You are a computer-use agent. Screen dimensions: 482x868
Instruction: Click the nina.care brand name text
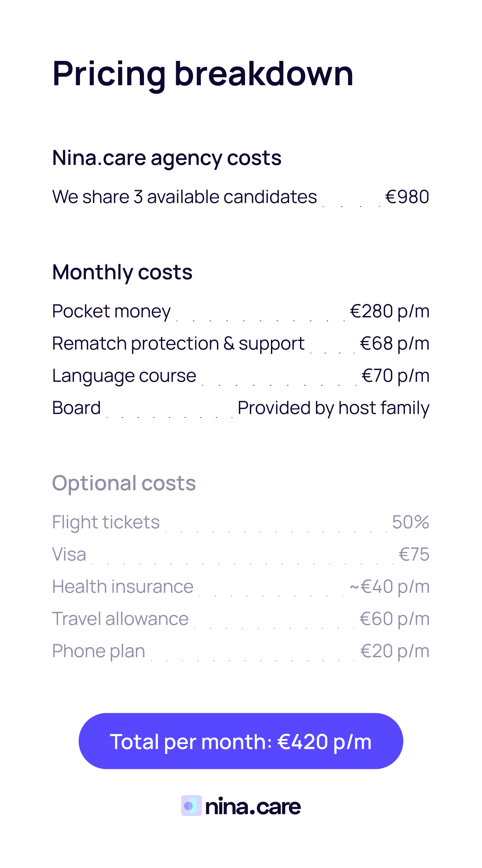click(253, 806)
